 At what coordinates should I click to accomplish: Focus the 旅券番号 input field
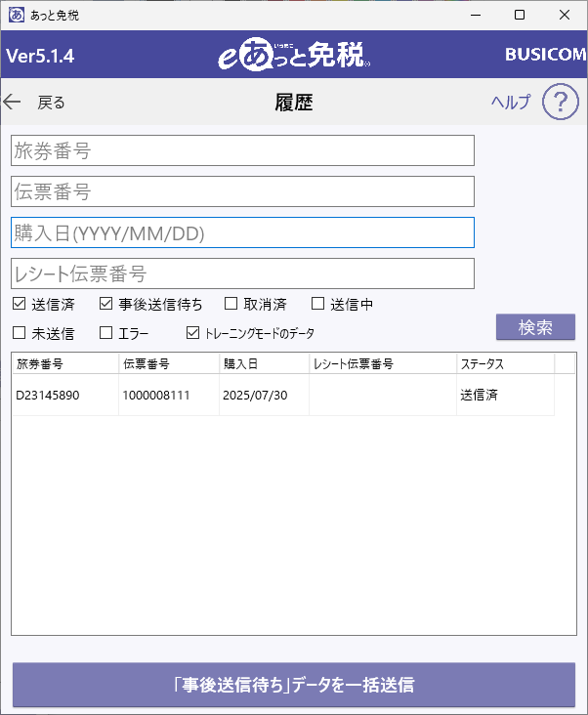tap(242, 150)
